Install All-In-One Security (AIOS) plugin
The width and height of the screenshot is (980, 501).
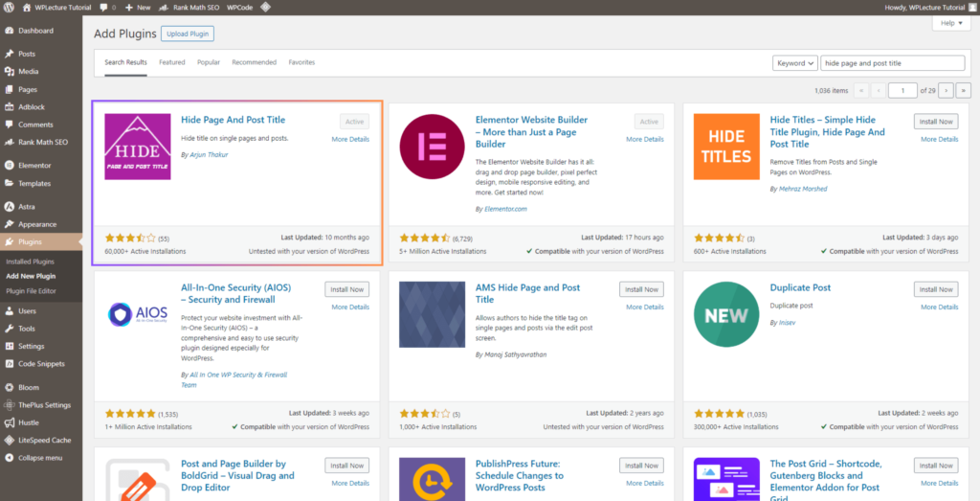[x=346, y=289]
